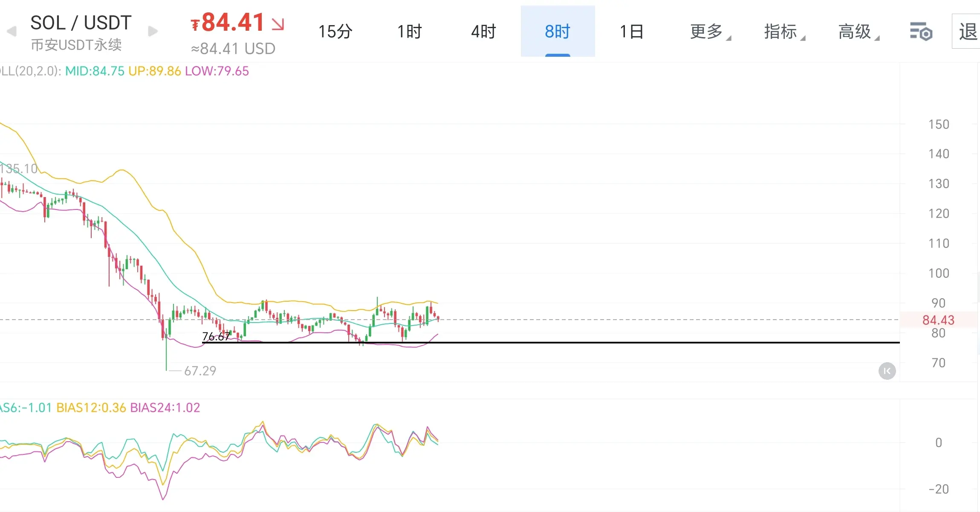Screen dimensions: 980x512
Task: Select the 1时 timeframe tab
Action: coord(410,32)
